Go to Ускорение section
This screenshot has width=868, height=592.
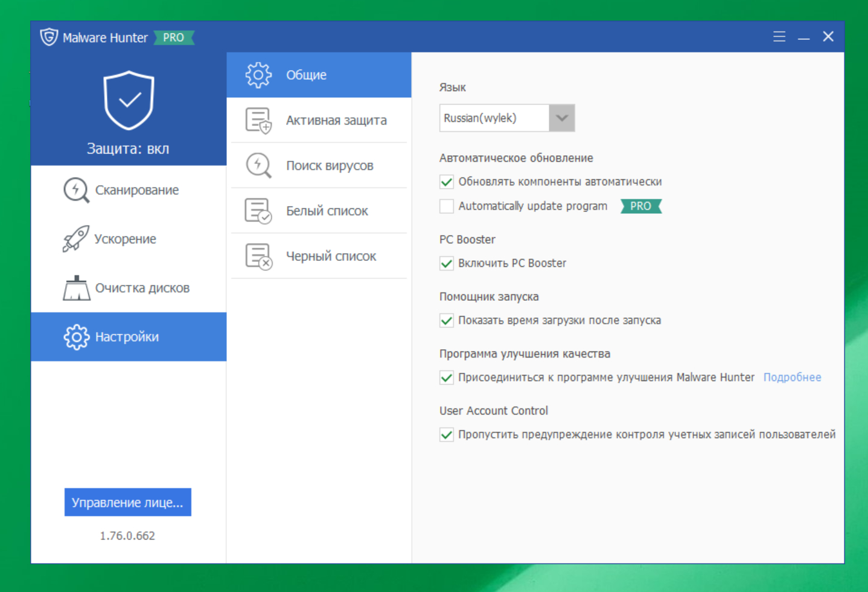(129, 239)
